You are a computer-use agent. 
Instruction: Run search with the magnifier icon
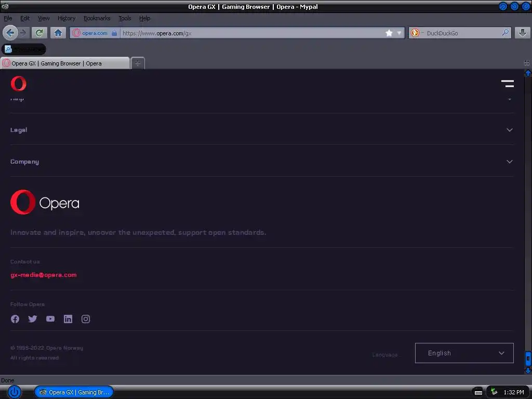(505, 33)
